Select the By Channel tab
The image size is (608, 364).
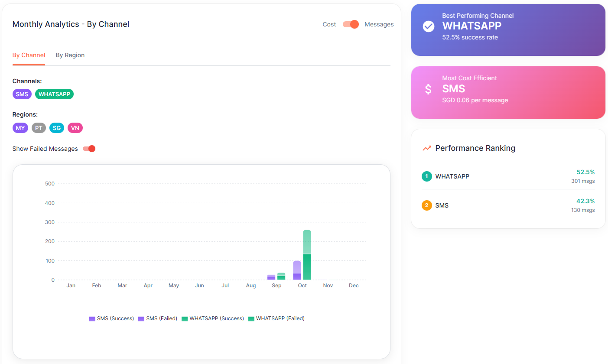coord(29,55)
